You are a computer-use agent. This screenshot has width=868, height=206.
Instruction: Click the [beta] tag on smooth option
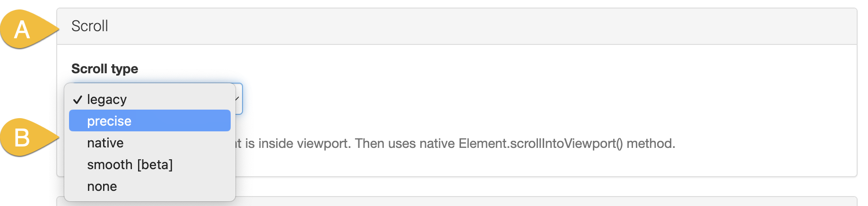(x=155, y=164)
